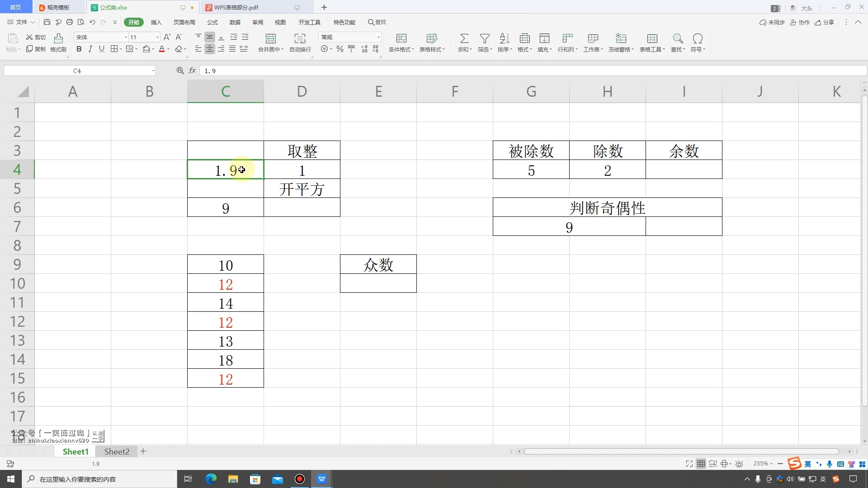Open the Name Box dropdown arrow
Screen dimensions: 868x488
(x=153, y=71)
